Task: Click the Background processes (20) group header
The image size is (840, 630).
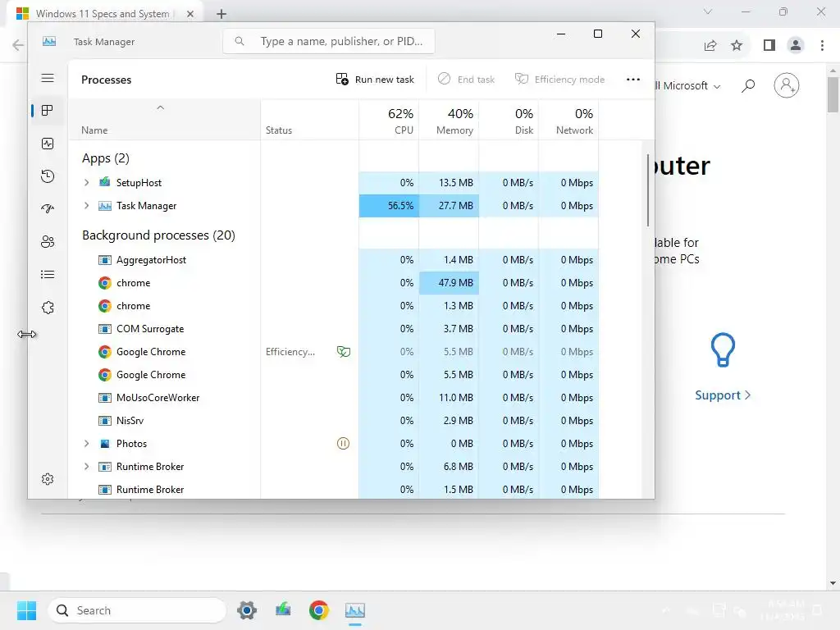Action: 158,235
